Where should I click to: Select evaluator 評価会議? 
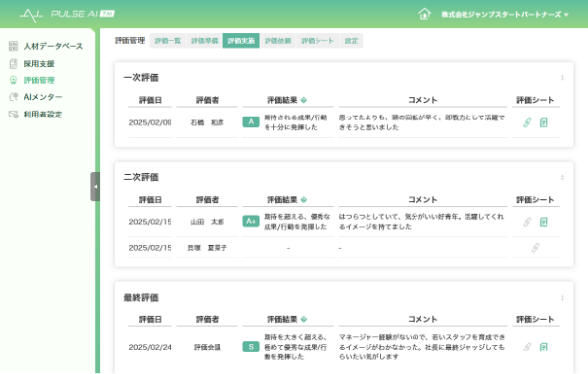click(208, 347)
